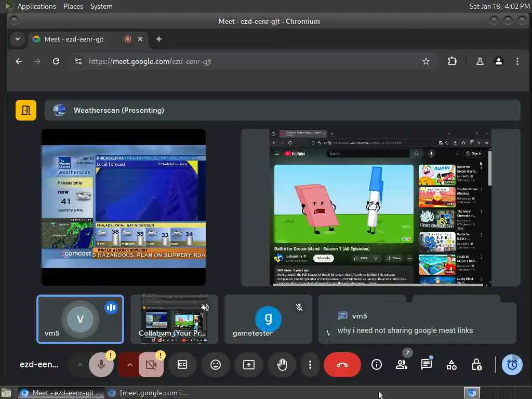532x399 pixels.
Task: Open Chrome Labs flask icon
Action: (x=480, y=61)
